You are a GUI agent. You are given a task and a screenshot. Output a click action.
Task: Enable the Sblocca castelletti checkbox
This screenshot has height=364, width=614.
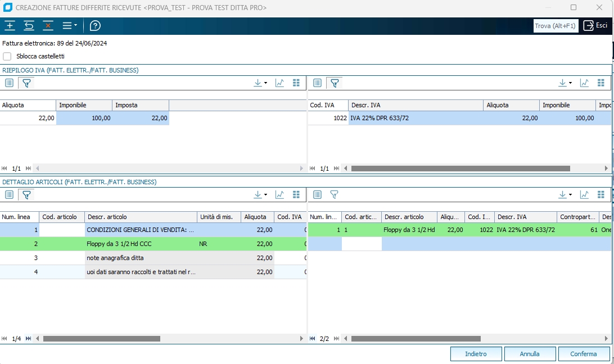point(7,56)
